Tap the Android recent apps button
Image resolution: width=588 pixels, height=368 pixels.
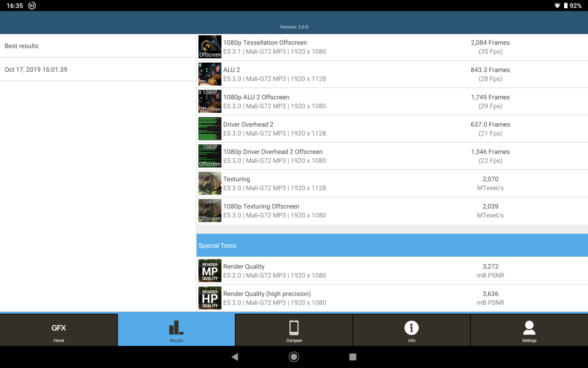[353, 357]
